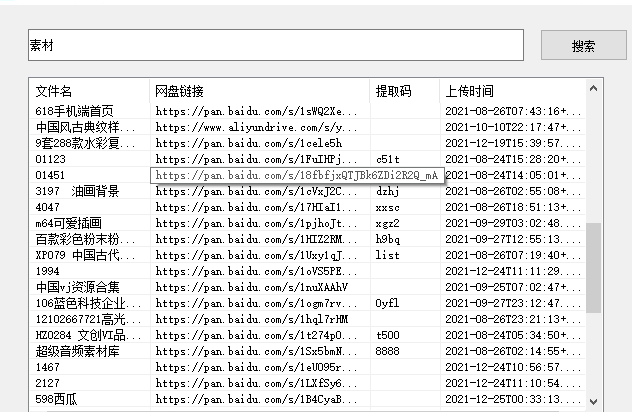Viewport: 632px width, 412px height.
Task: Sort by 提取码 column header
Action: 404,90
